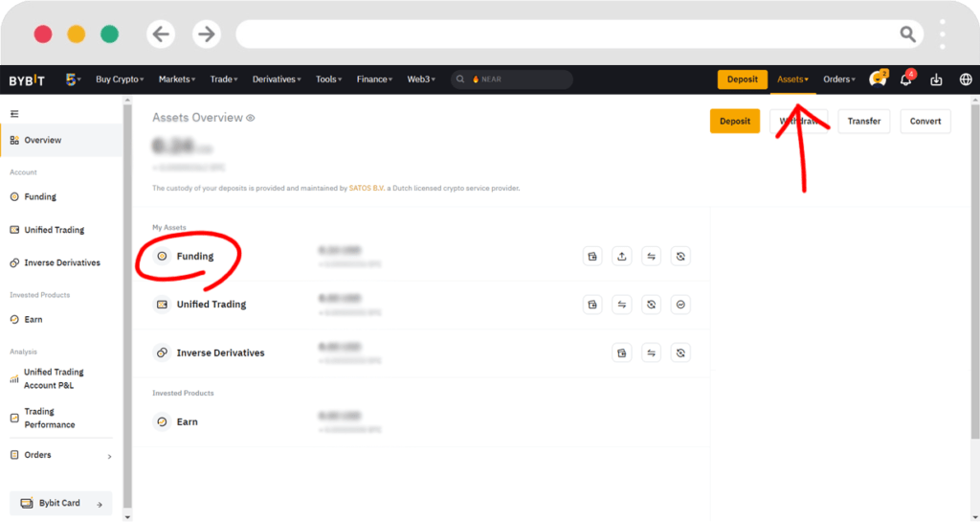Expand the Finance dropdown
The width and height of the screenshot is (980, 522).
tap(374, 79)
